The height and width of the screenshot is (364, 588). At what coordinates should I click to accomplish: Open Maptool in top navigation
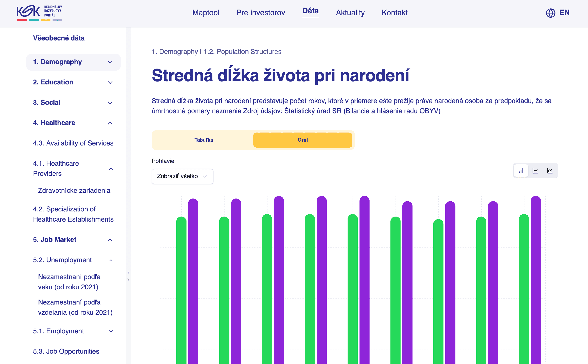click(205, 13)
